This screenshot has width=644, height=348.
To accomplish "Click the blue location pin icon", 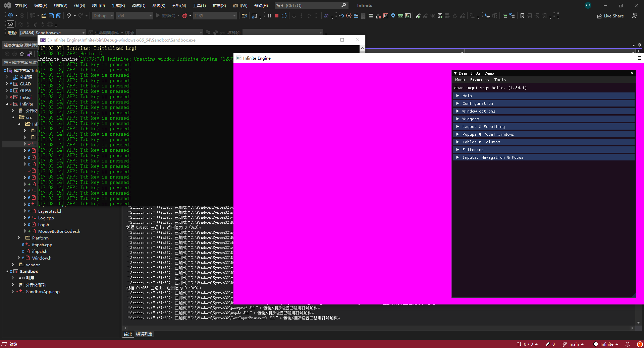I will 393,16.
